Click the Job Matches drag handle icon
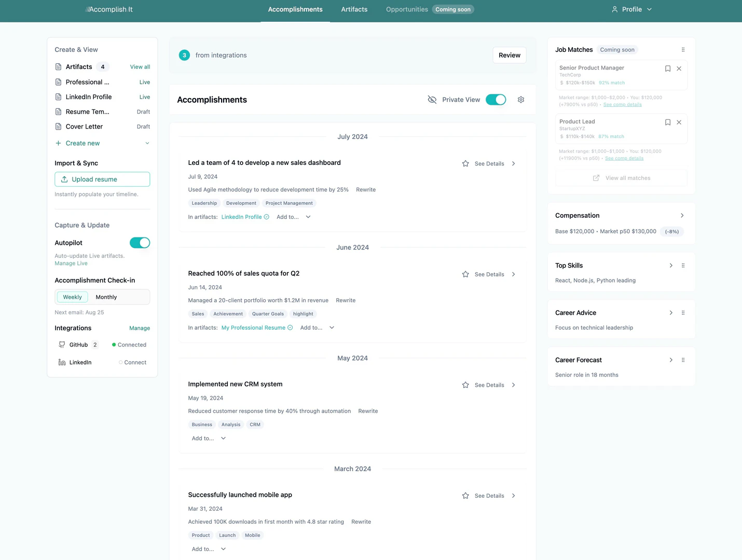Image resolution: width=742 pixels, height=560 pixels. (x=683, y=50)
